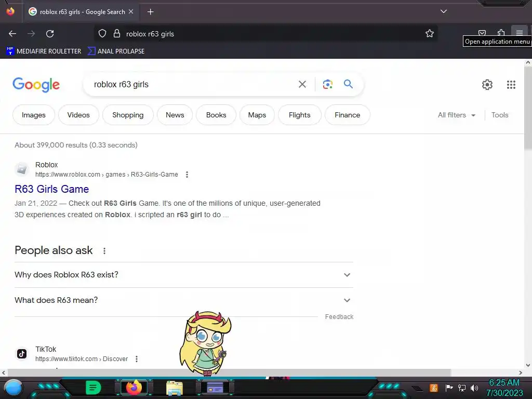Switch to the Books filter
The height and width of the screenshot is (399, 532).
216,115
